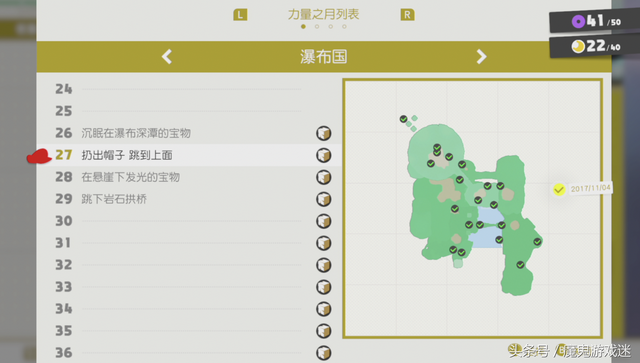Select moon row 33
This screenshot has width=640, height=363.
[x=189, y=287]
